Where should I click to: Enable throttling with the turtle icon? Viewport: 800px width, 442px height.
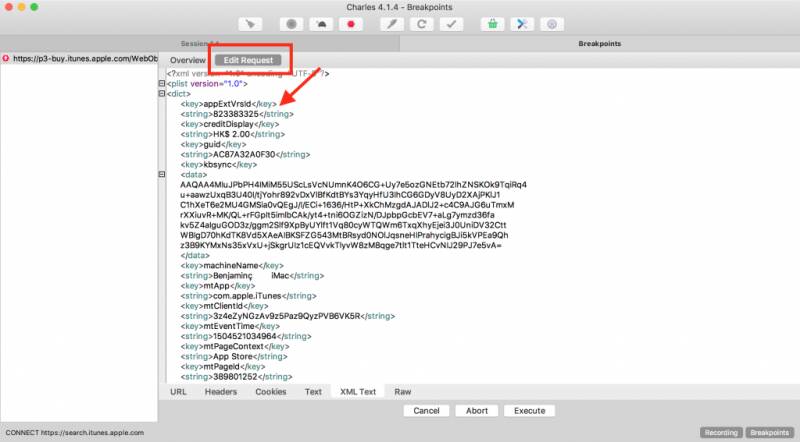coord(321,24)
